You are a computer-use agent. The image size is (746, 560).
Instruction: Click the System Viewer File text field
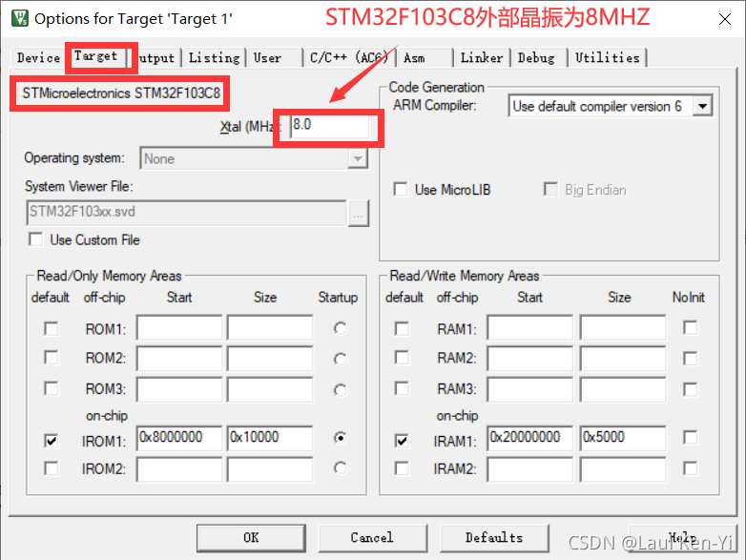point(186,212)
